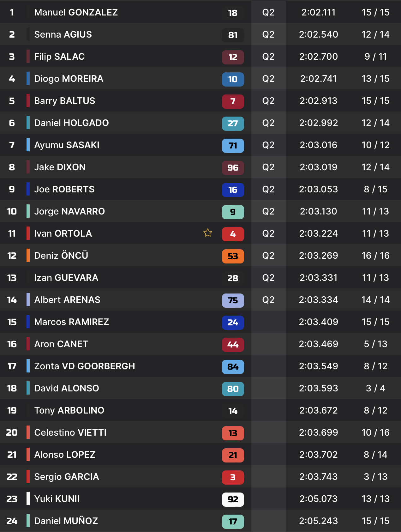Select the dark blue number 16 badge

point(233,190)
